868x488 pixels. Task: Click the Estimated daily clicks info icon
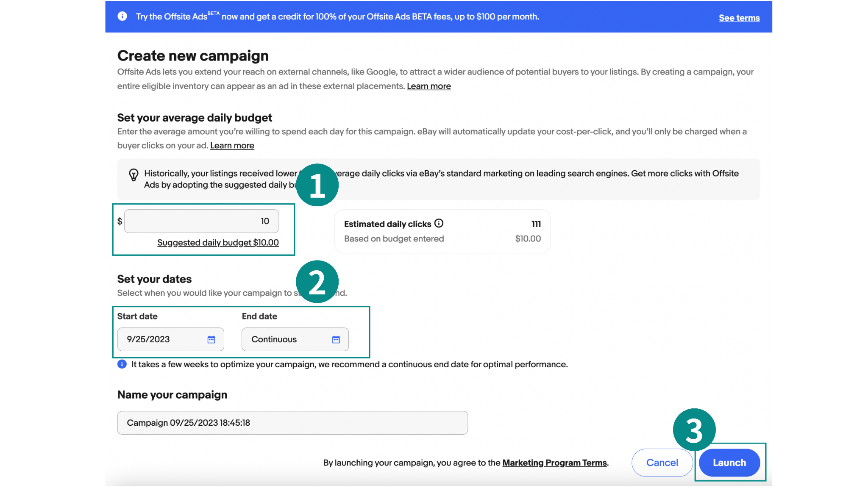point(439,223)
